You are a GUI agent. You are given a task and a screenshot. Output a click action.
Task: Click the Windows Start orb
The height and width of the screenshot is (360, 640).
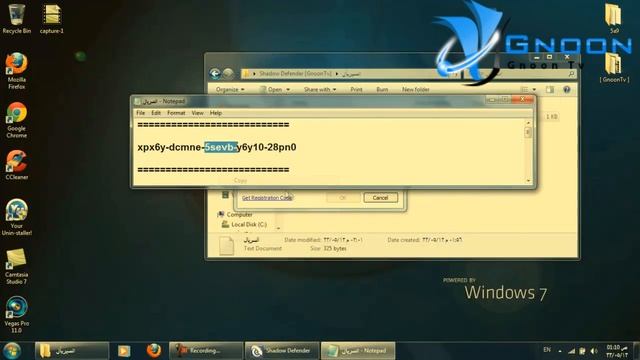pos(12,351)
